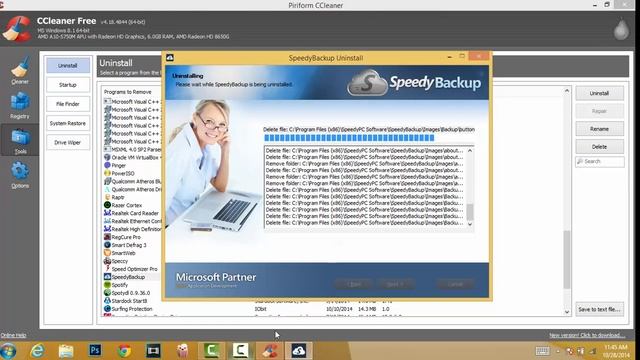Viewport: 640px width, 360px height.
Task: Switch to SpeedyBackup cloud taskbar icon
Action: click(x=298, y=351)
